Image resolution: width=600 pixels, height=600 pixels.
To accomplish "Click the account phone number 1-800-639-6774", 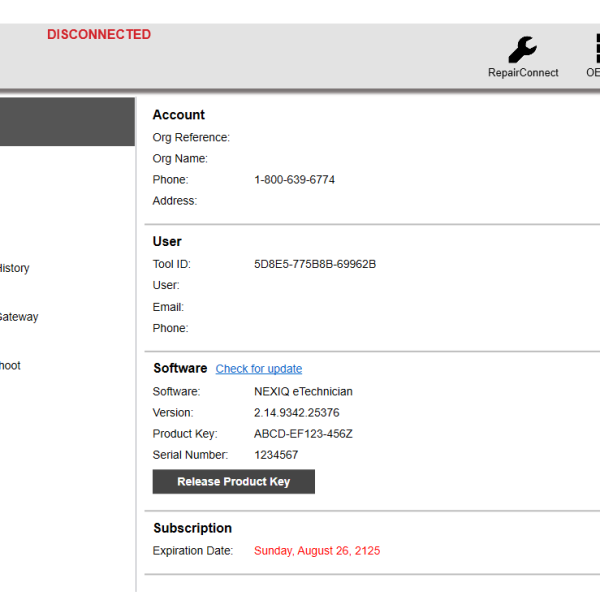I will pos(294,180).
